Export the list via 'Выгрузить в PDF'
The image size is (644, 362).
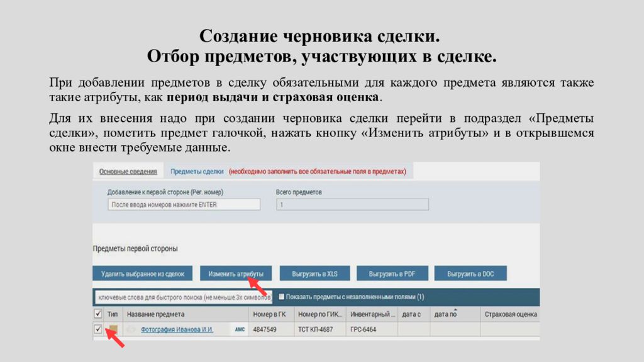tap(392, 273)
